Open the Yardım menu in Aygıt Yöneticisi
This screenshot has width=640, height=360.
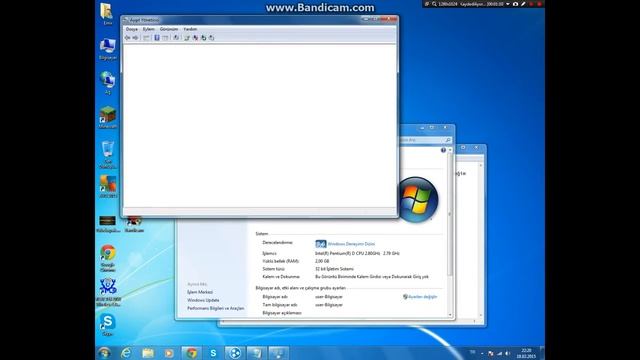[x=190, y=29]
